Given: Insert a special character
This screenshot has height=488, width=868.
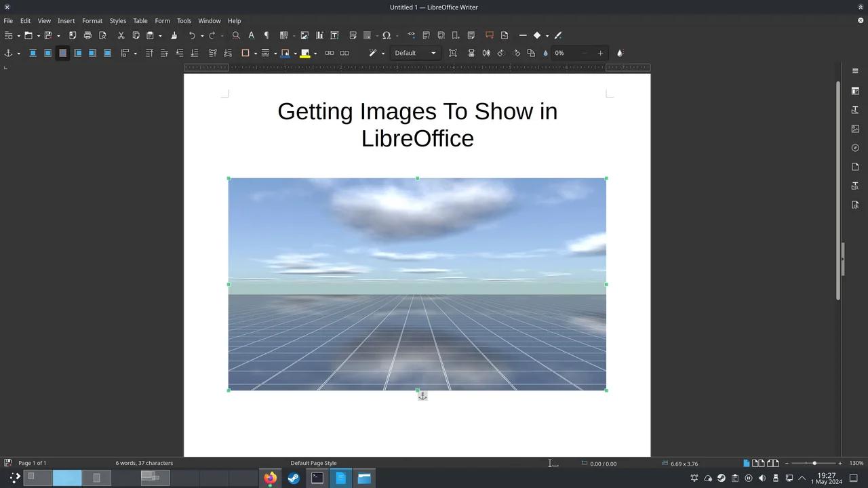Looking at the screenshot, I should [x=386, y=35].
